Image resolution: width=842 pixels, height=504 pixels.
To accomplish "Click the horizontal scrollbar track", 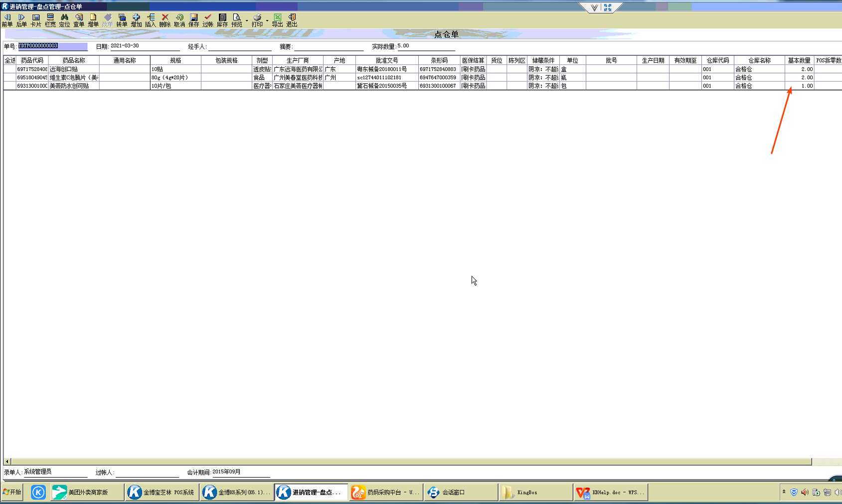I will tap(411, 462).
